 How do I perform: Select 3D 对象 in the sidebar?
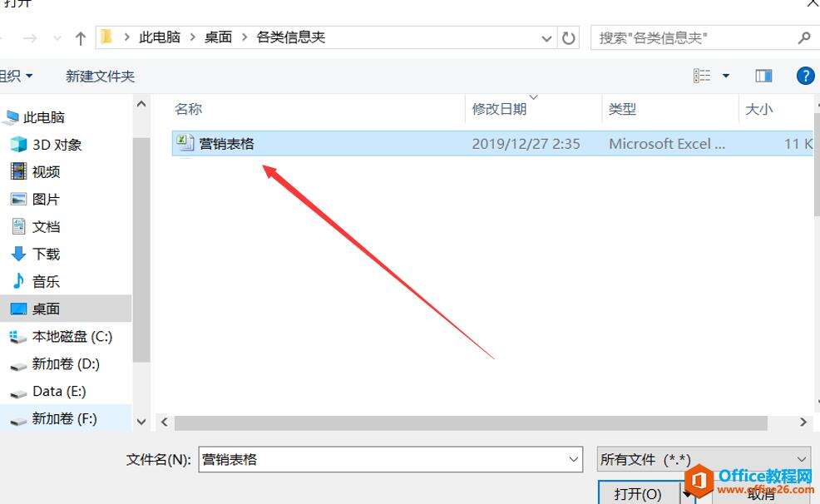point(46,145)
